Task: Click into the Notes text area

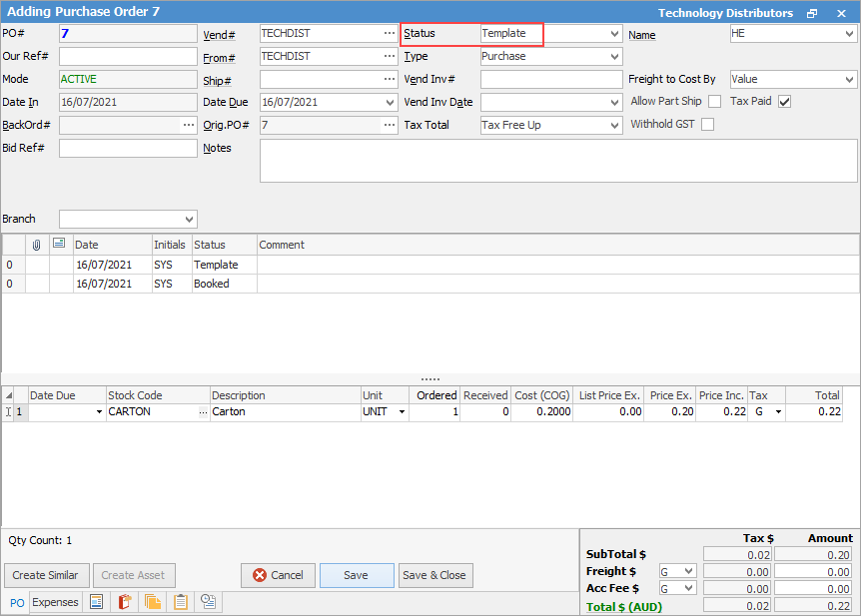Action: (x=558, y=161)
